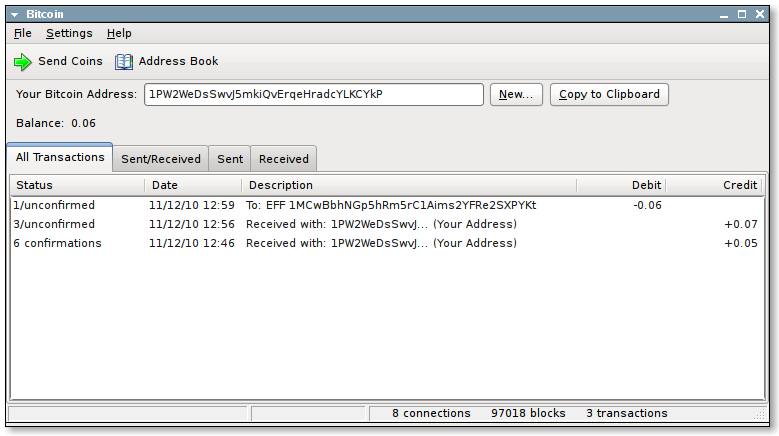Click the green Send Coins arrow icon
Image resolution: width=779 pixels, height=436 pixels.
coord(23,62)
